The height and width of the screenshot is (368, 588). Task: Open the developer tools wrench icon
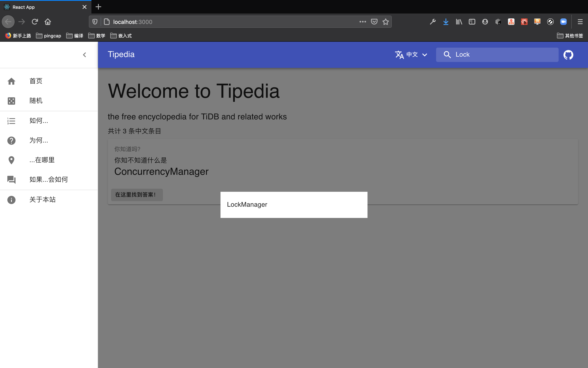(x=433, y=22)
